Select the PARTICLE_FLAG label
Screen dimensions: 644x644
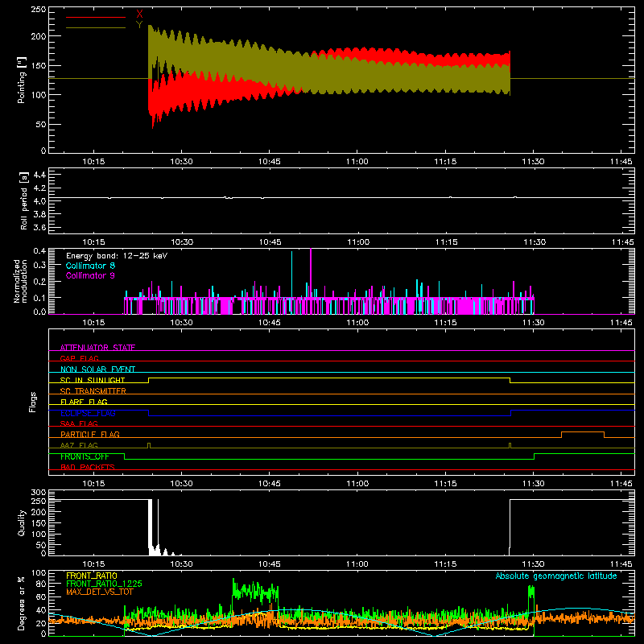click(x=90, y=434)
